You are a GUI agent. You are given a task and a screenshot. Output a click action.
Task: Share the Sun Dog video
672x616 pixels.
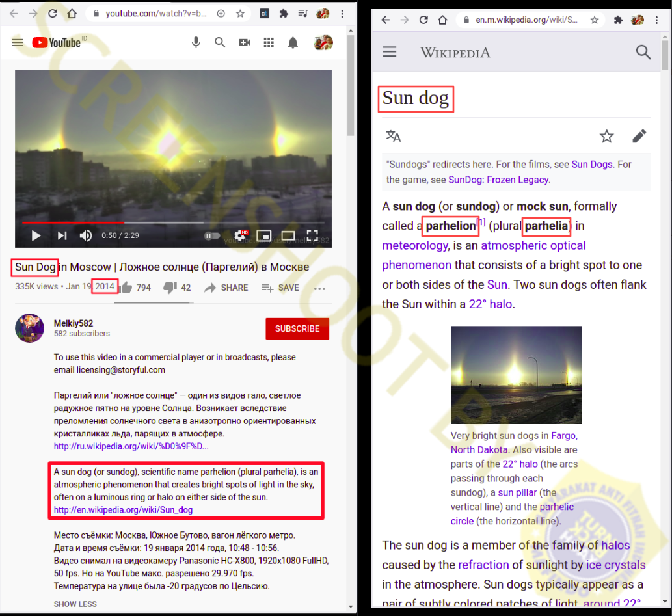(226, 288)
